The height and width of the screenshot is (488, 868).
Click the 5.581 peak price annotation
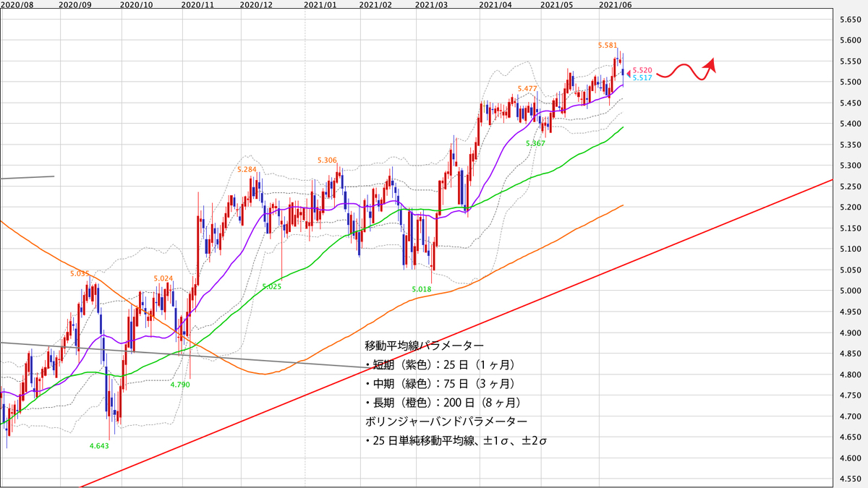coord(608,46)
